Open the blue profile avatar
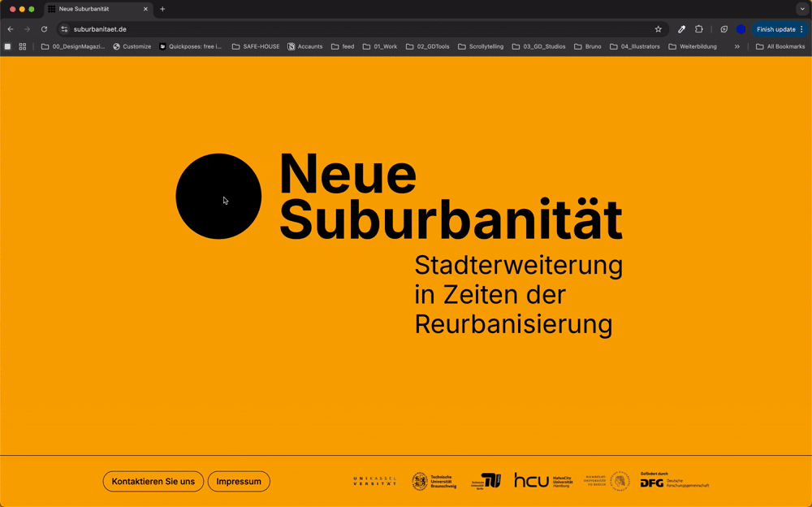Image resolution: width=812 pixels, height=507 pixels. point(741,29)
